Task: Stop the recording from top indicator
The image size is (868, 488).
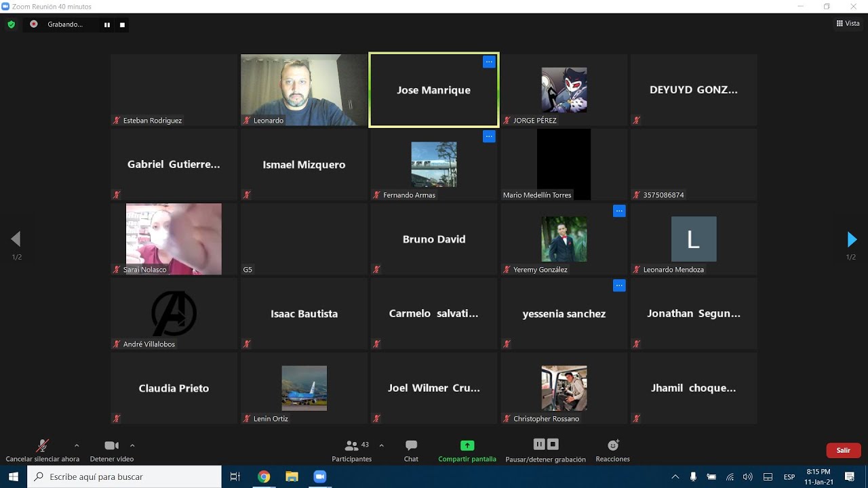Action: [122, 25]
